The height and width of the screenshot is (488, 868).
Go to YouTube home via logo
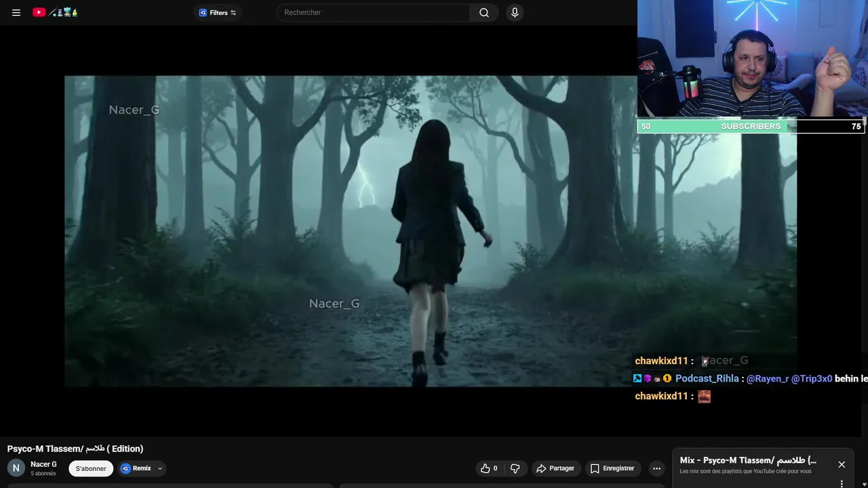[x=56, y=12]
